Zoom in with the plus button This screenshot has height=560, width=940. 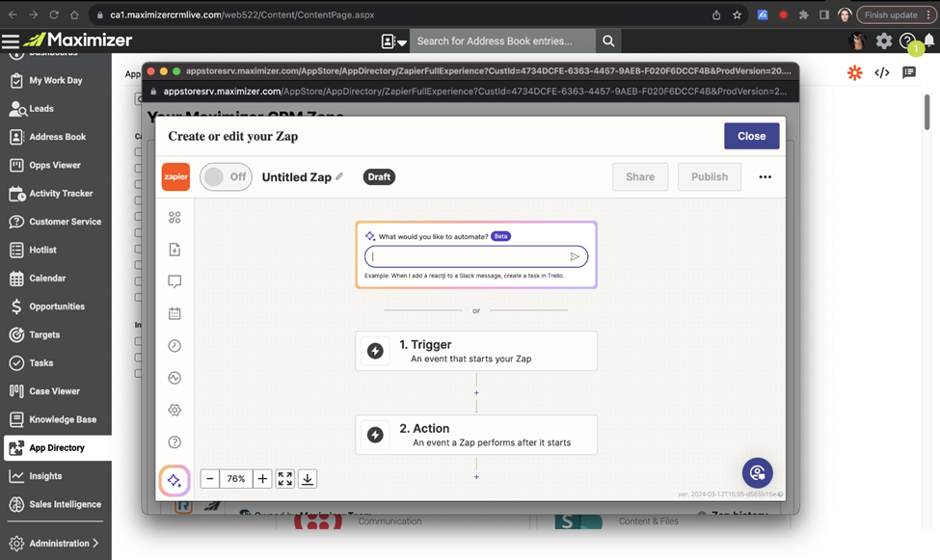click(x=262, y=478)
